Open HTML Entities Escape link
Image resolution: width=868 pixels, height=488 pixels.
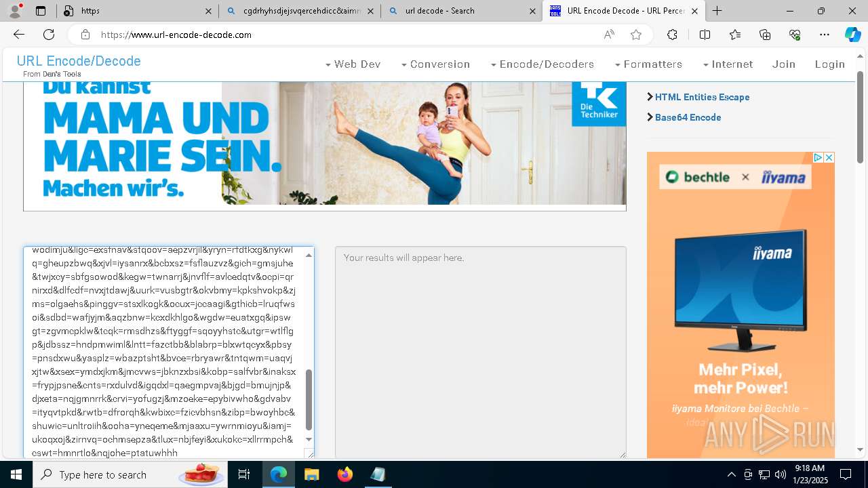tap(702, 97)
